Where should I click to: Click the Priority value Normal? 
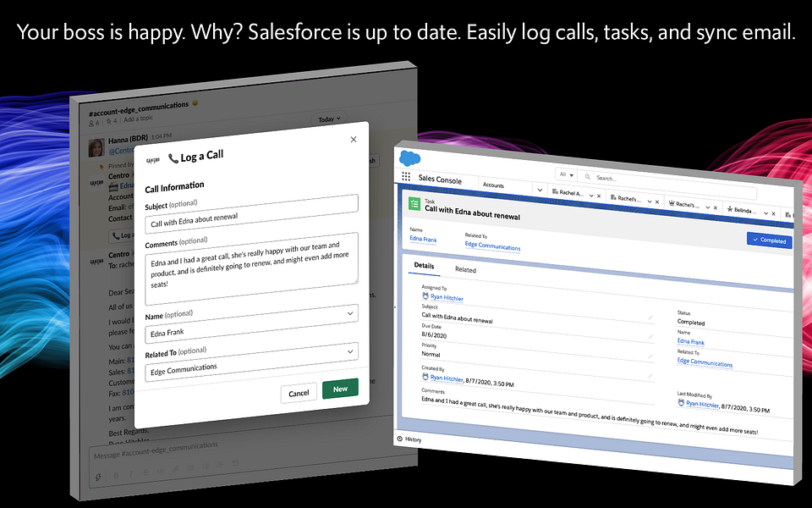[x=431, y=354]
